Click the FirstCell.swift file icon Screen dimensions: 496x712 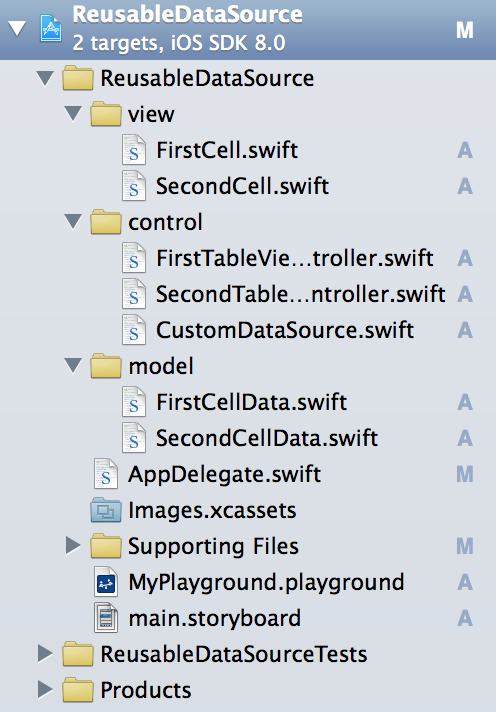pyautogui.click(x=134, y=150)
